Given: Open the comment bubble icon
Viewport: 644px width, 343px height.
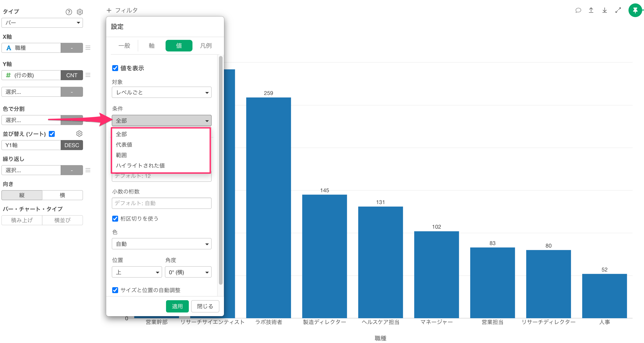Looking at the screenshot, I should 578,10.
